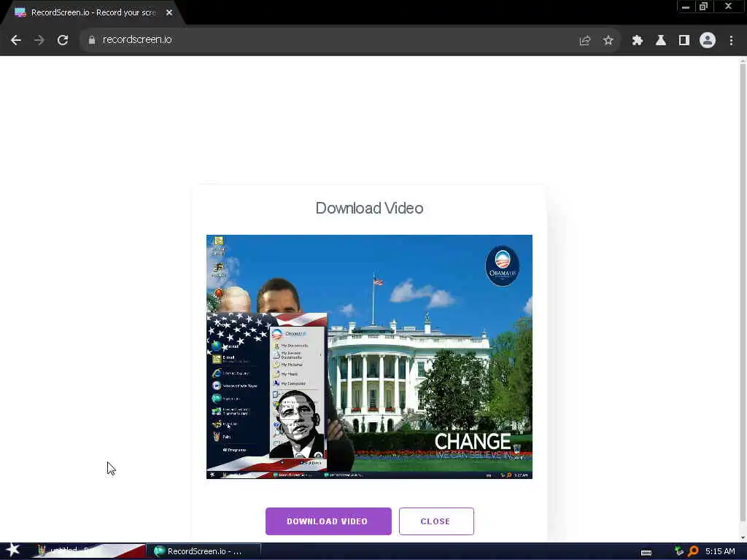
Task: Close the RecordScreen.io tab
Action: coord(169,13)
